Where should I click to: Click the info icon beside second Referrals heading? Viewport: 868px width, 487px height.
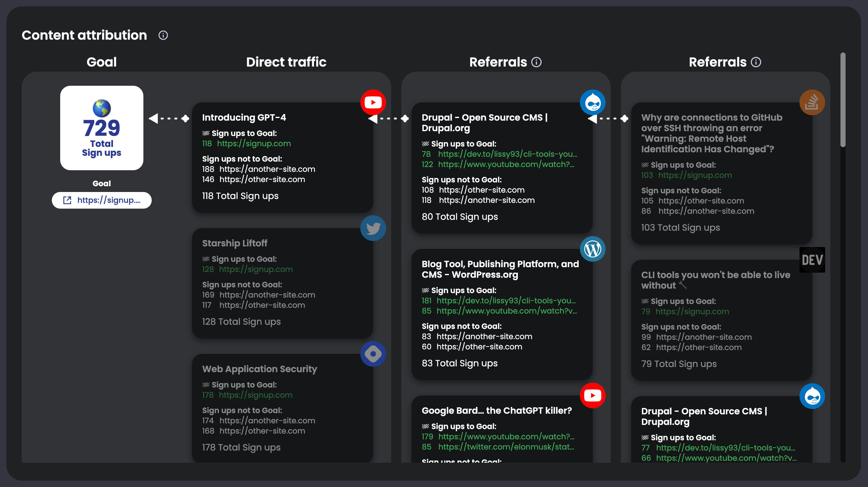pyautogui.click(x=756, y=62)
